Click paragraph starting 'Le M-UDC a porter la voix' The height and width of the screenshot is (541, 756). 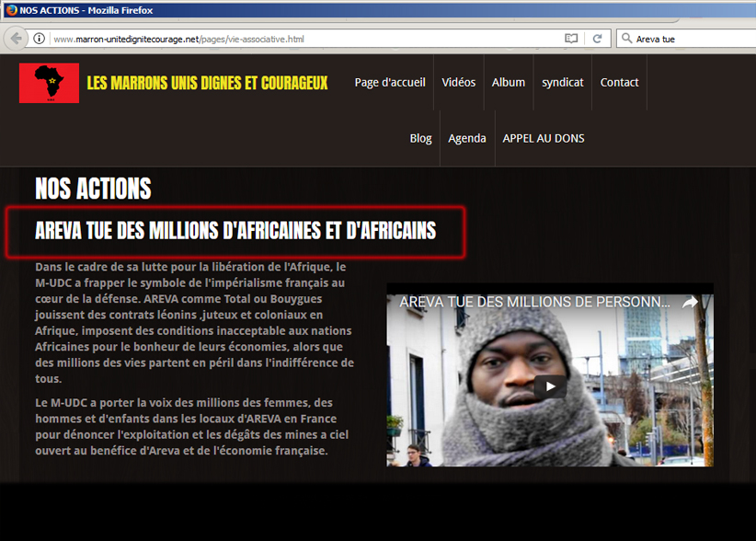point(192,427)
